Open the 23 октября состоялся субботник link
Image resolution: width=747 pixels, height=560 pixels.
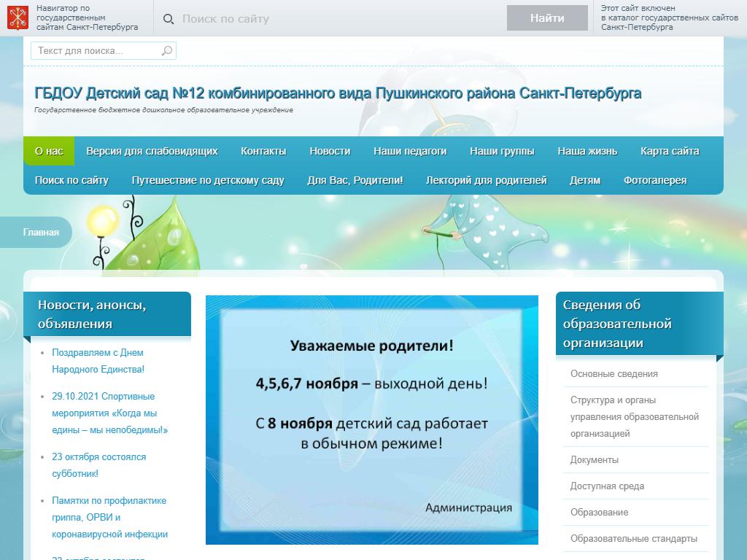click(98, 465)
